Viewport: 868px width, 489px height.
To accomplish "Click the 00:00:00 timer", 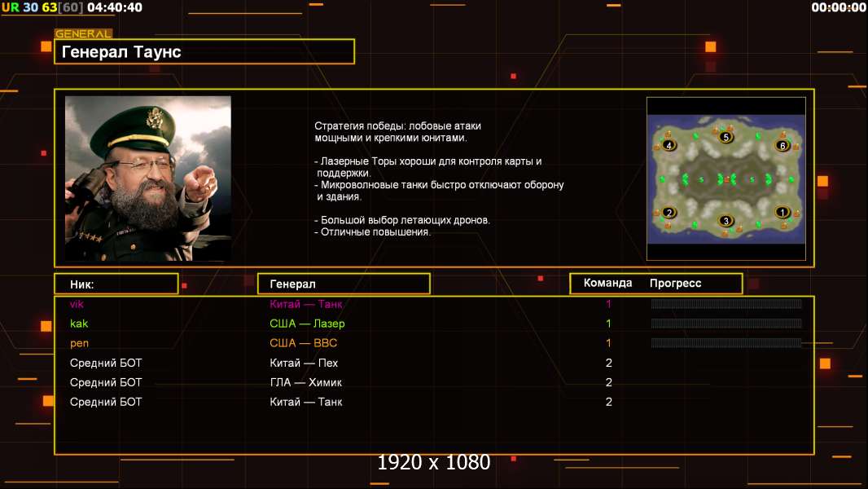I will [x=838, y=7].
